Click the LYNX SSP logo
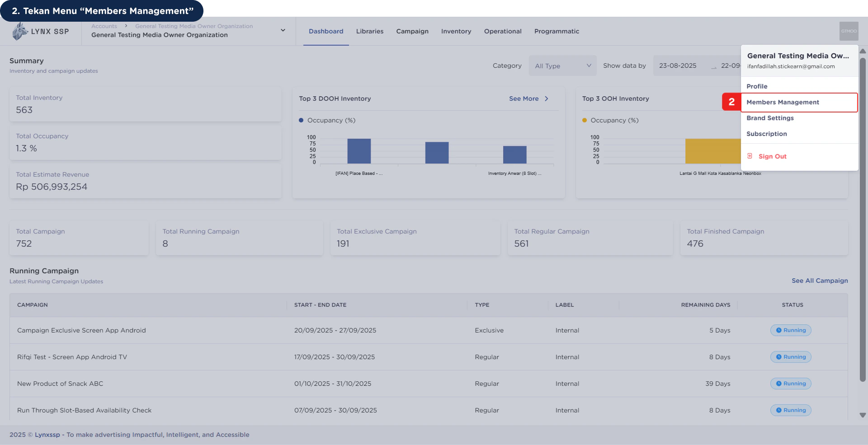This screenshot has width=868, height=445. (41, 31)
